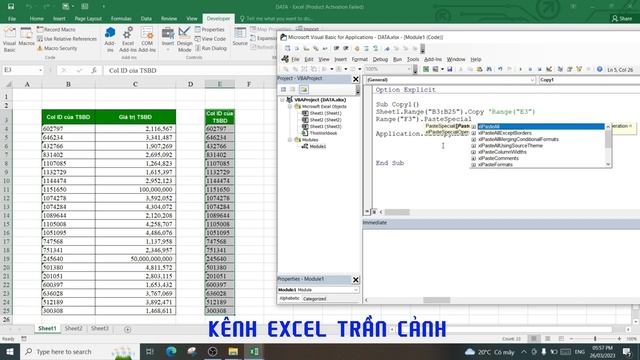Image resolution: width=640 pixels, height=360 pixels.
Task: Save the workbook from the quick access toolbar
Action: pyautogui.click(x=11, y=7)
